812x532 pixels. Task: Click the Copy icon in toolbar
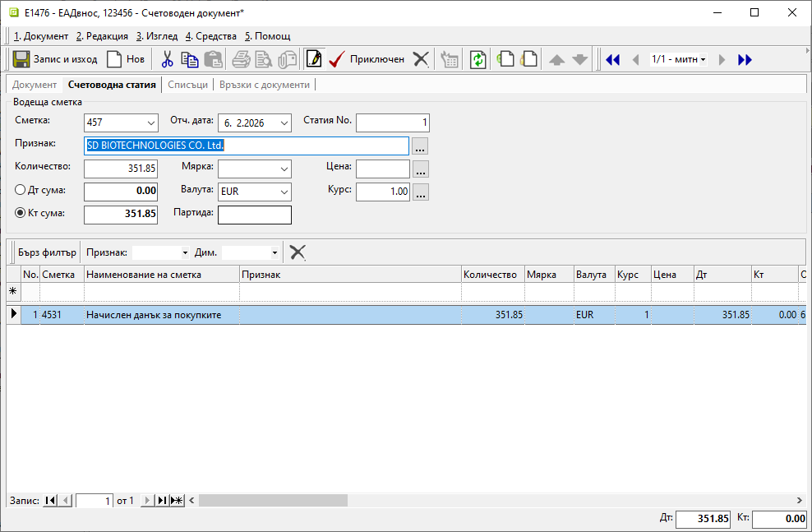[190, 59]
